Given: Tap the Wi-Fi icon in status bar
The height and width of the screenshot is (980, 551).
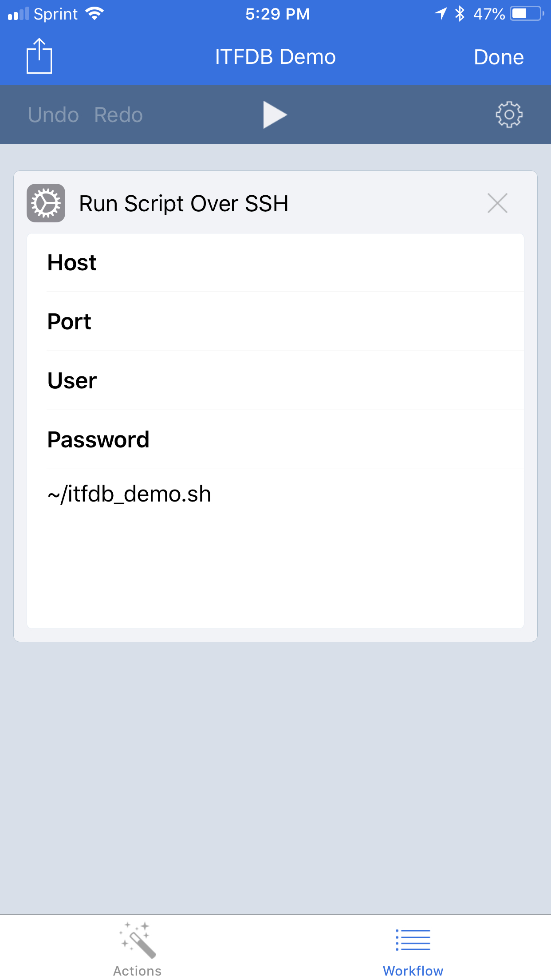Looking at the screenshot, I should (94, 13).
